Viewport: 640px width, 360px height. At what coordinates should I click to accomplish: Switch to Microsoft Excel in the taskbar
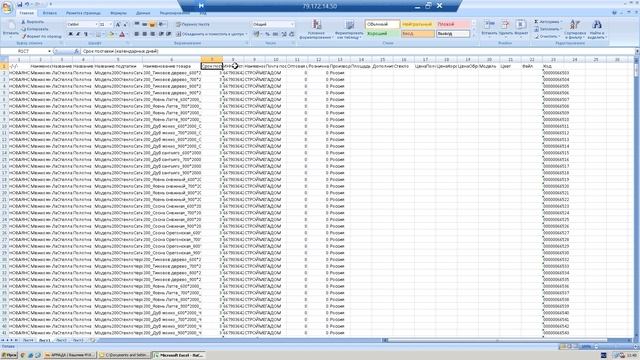178,355
